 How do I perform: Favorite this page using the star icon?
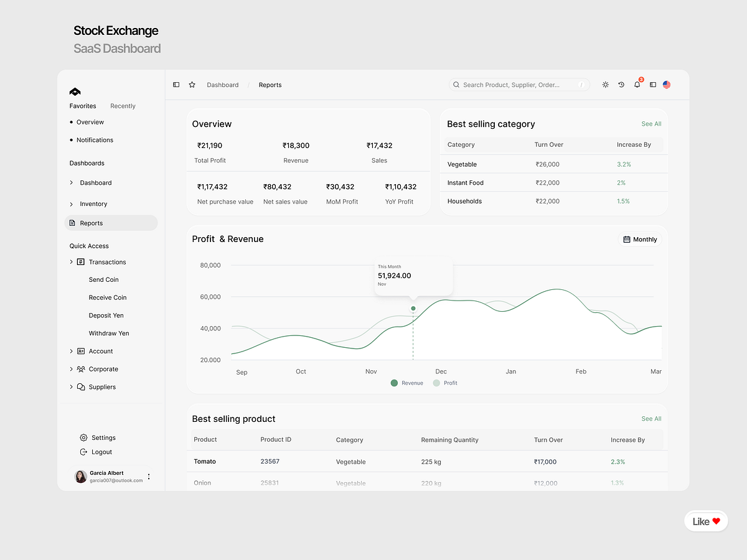[192, 85]
